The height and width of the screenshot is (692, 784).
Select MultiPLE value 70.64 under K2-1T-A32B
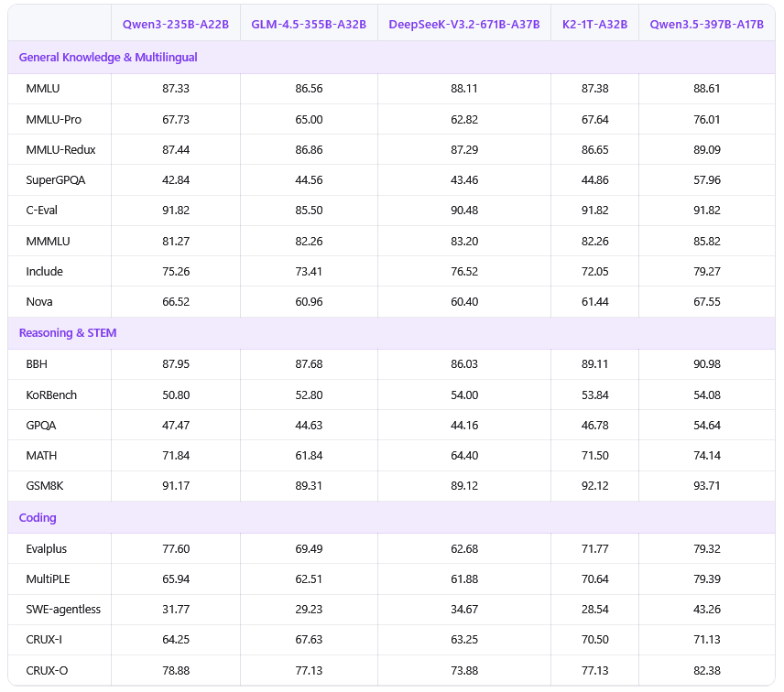tap(594, 578)
